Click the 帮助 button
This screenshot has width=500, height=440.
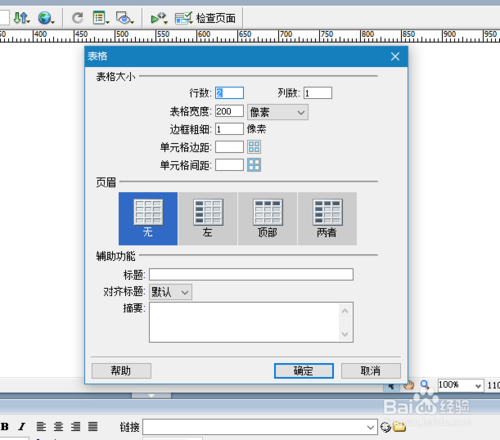pyautogui.click(x=121, y=371)
